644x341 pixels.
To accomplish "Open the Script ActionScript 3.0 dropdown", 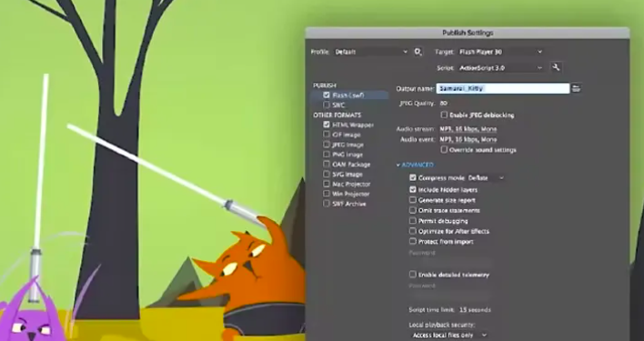I will coord(500,67).
